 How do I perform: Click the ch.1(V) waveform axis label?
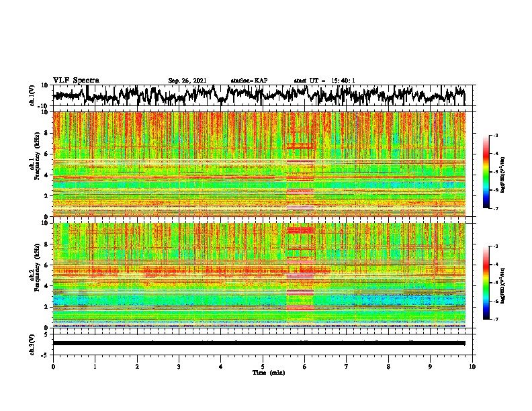(x=32, y=95)
